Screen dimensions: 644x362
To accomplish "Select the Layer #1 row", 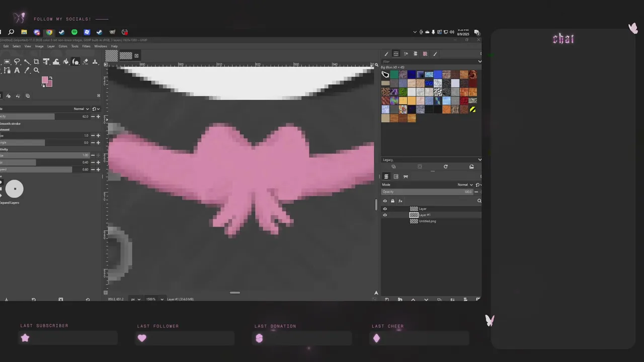I will click(x=431, y=215).
